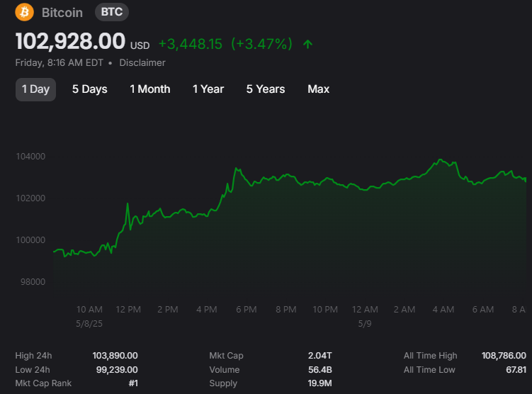This screenshot has width=532, height=394.
Task: Click the High 24h label
Action: tap(33, 356)
